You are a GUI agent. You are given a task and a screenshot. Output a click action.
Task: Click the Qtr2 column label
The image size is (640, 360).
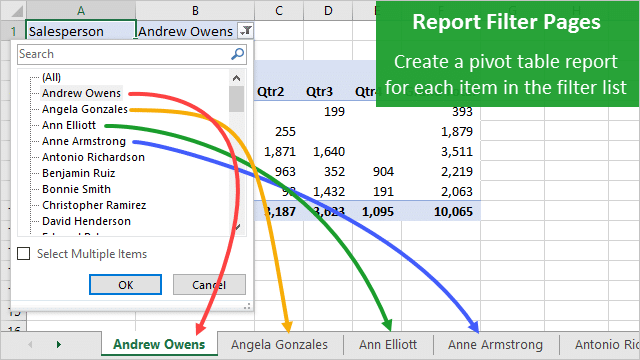click(270, 91)
